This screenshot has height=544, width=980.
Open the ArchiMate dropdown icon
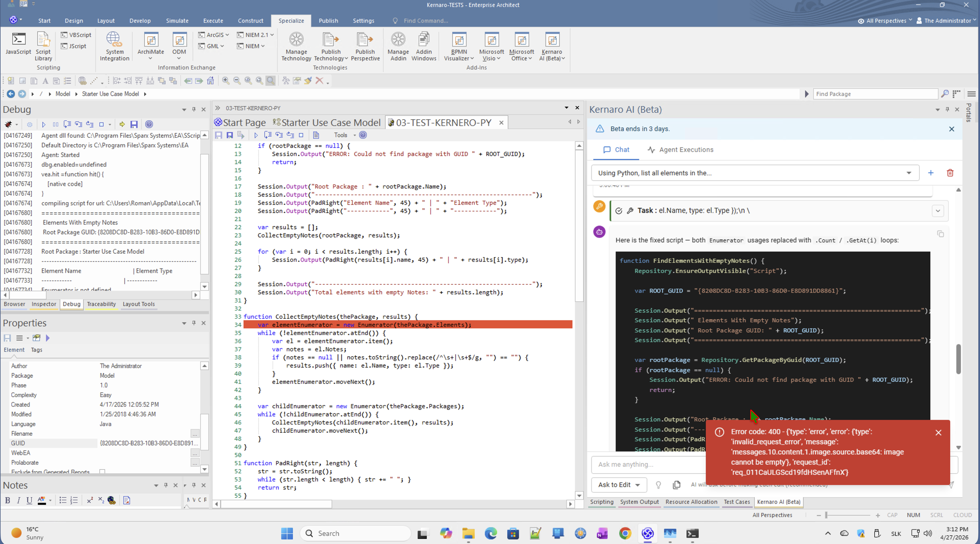[x=151, y=46]
